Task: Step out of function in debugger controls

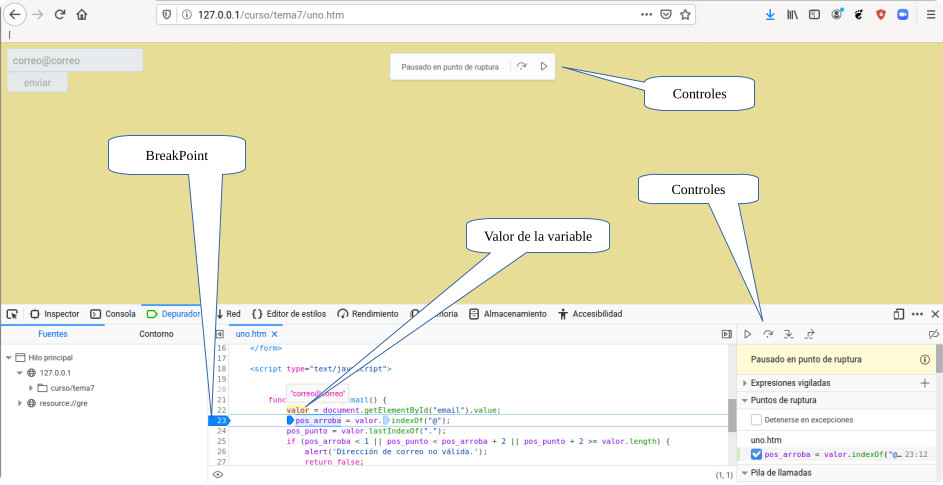Action: (809, 334)
